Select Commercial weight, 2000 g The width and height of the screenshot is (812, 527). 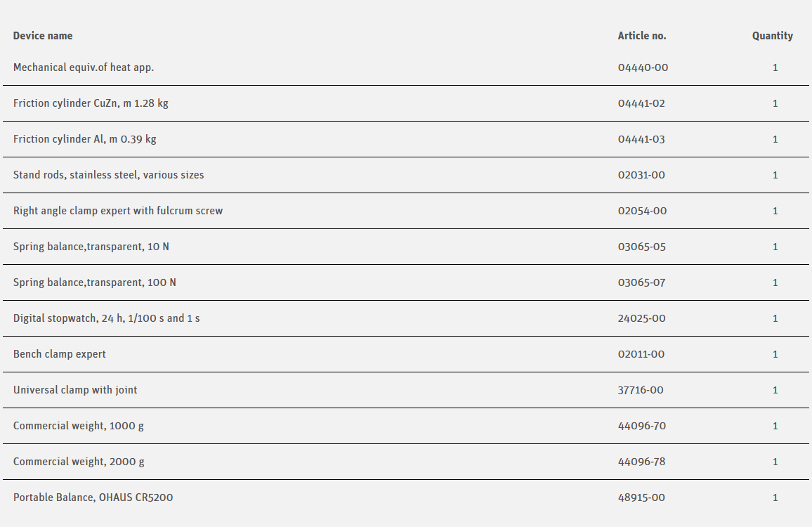tap(79, 462)
